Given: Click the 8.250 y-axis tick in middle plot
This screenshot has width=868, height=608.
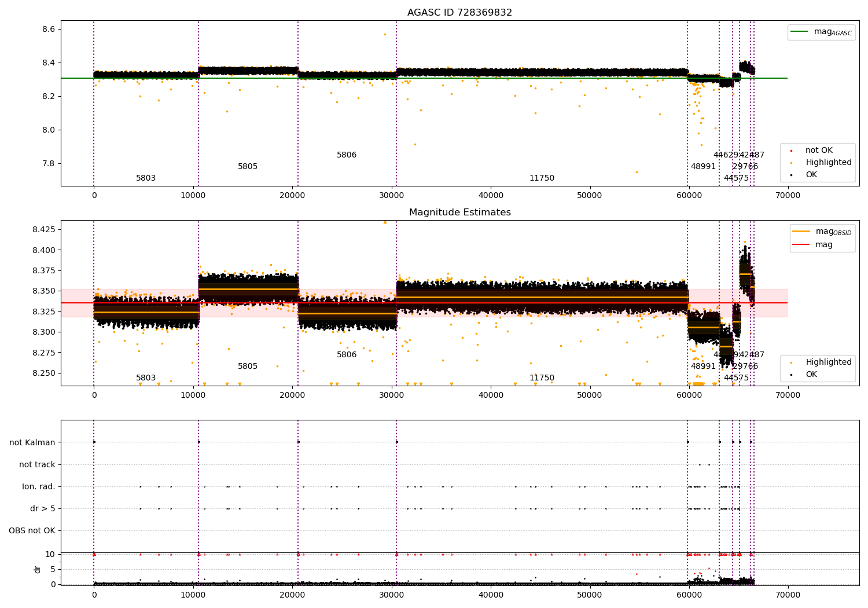Looking at the screenshot, I should [44, 373].
